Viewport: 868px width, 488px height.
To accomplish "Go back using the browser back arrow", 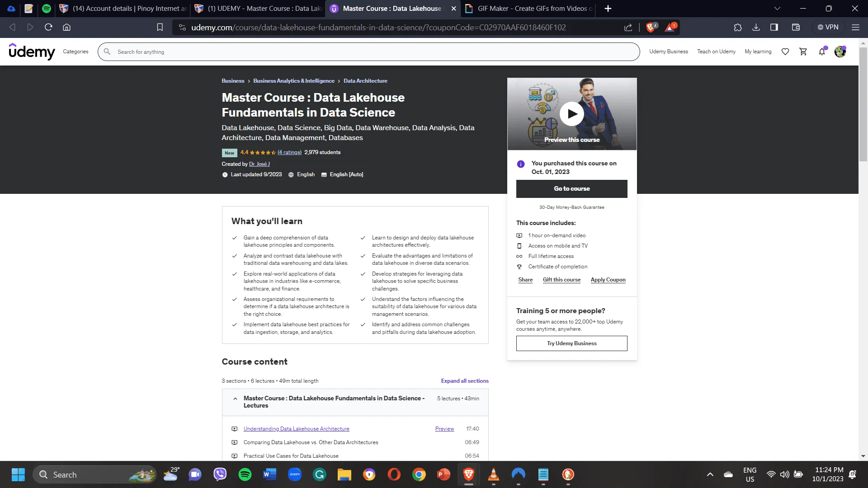I will (12, 27).
